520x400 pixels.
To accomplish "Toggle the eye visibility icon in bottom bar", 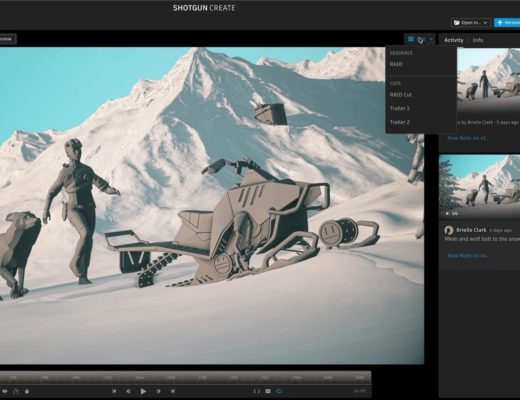I will [x=4, y=391].
